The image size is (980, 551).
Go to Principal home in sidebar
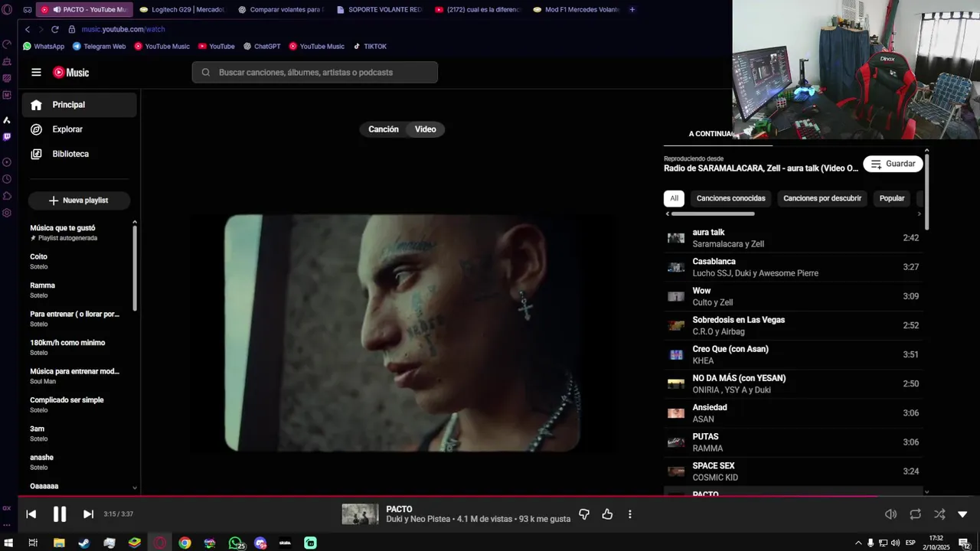tap(79, 105)
